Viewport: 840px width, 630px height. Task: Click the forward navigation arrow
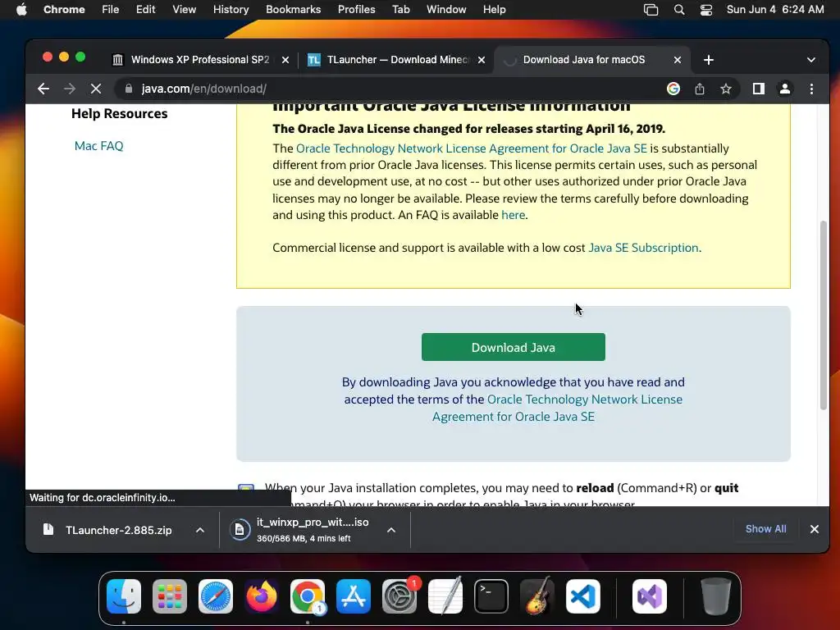pos(70,89)
